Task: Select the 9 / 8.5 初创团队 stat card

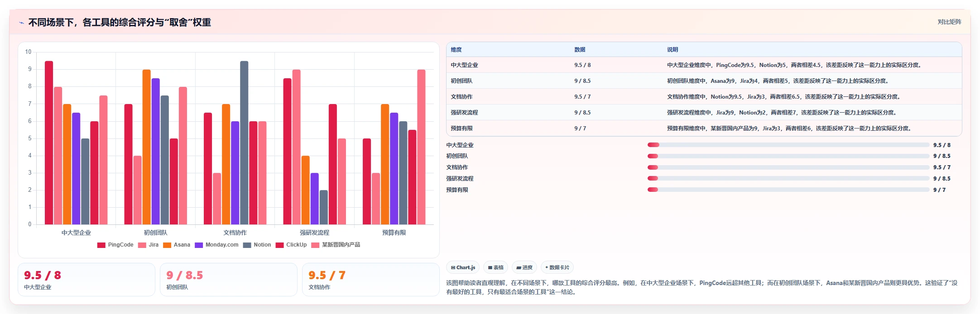Action: 229,280
